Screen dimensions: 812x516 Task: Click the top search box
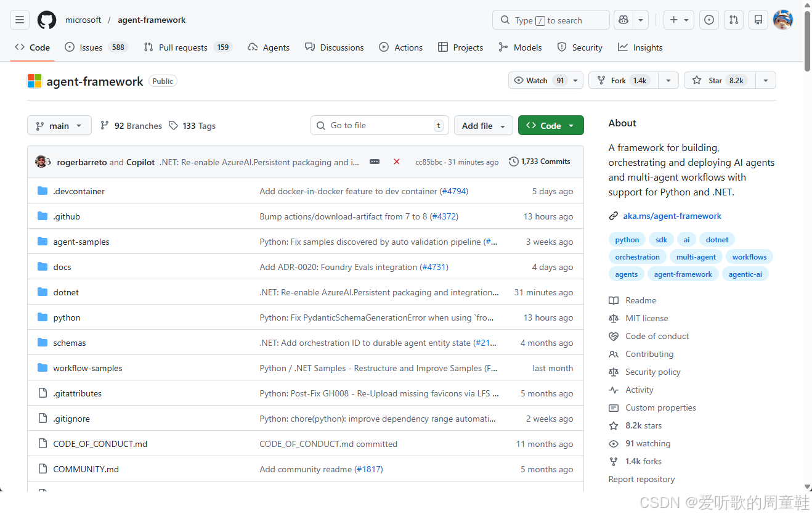point(551,20)
